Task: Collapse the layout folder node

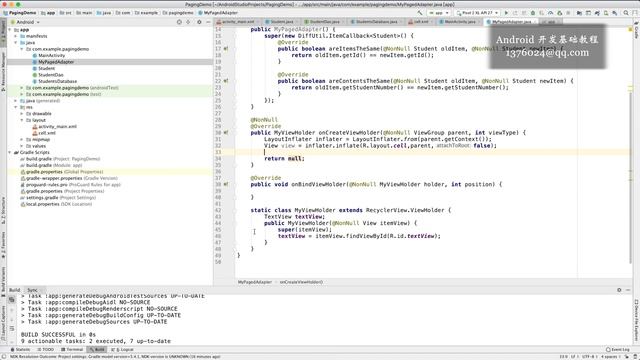Action: tap(22, 120)
